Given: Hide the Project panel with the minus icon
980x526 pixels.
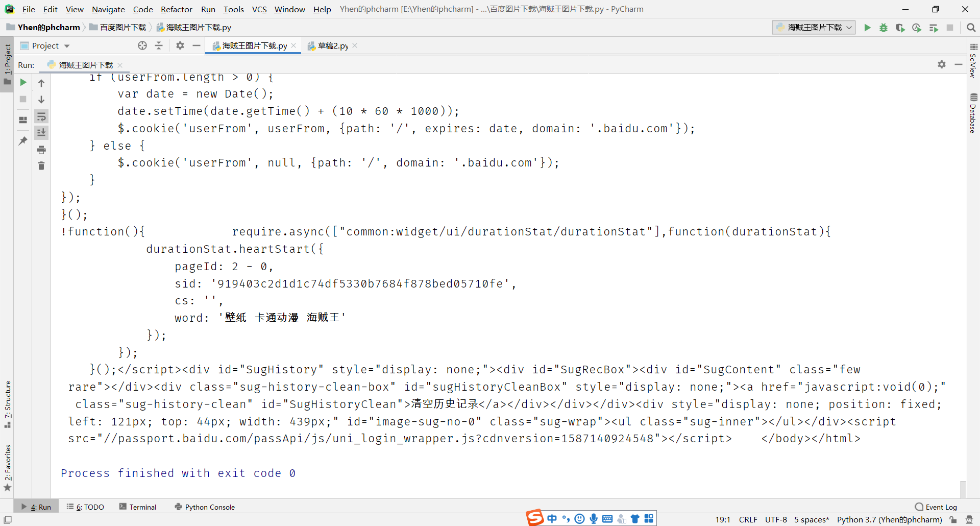Looking at the screenshot, I should click(x=197, y=45).
